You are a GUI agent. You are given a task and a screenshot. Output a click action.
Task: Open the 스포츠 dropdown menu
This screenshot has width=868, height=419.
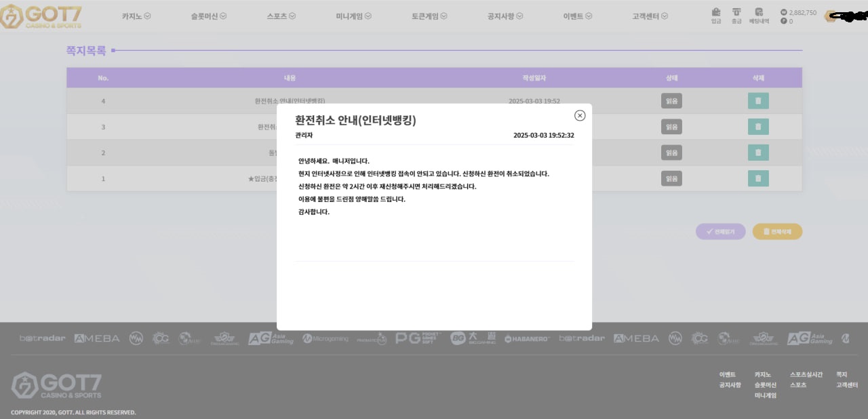pos(281,16)
